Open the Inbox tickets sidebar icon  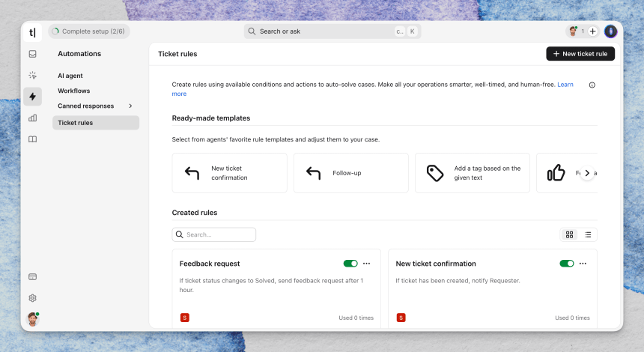(x=32, y=54)
